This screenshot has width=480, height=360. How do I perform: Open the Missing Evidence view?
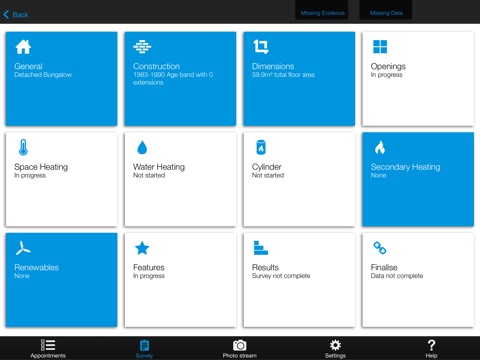322,13
